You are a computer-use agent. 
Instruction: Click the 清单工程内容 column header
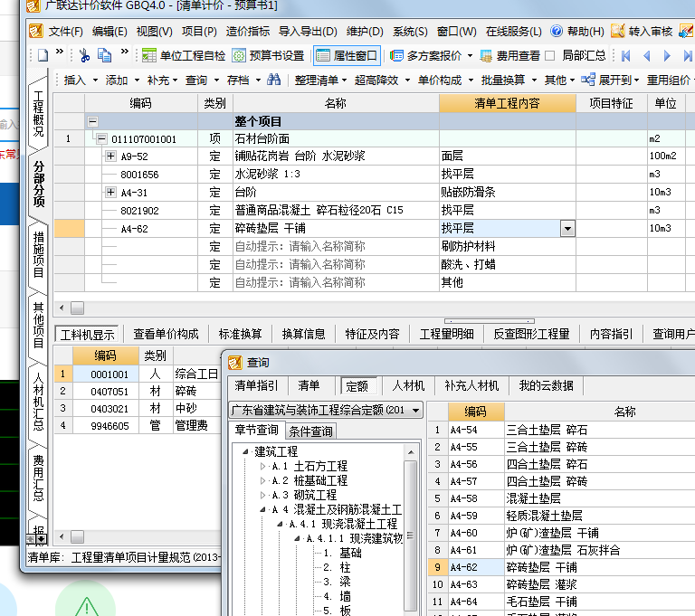click(x=507, y=103)
